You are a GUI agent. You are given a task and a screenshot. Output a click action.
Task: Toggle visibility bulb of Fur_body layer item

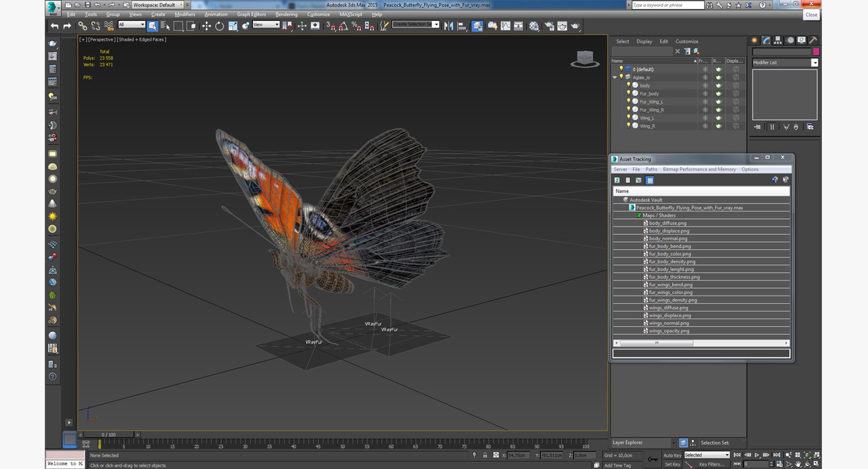(628, 93)
